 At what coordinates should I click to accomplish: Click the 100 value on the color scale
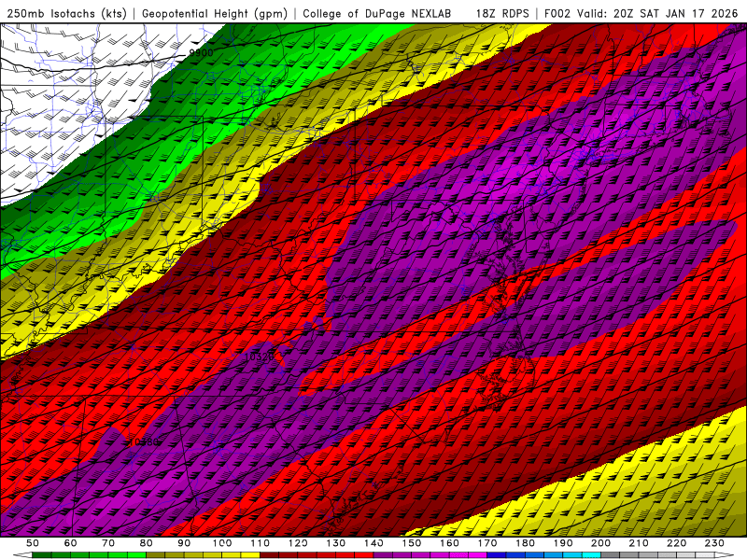(222, 543)
